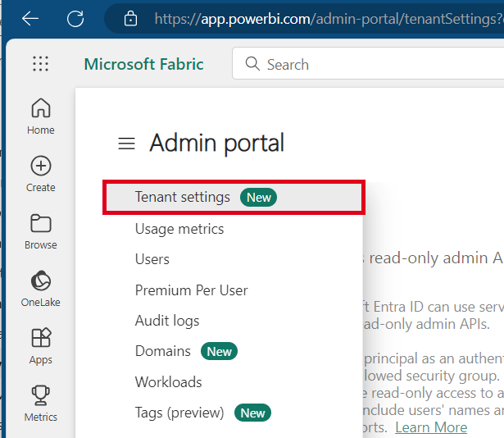Select Tenant settings menu item

(x=183, y=198)
